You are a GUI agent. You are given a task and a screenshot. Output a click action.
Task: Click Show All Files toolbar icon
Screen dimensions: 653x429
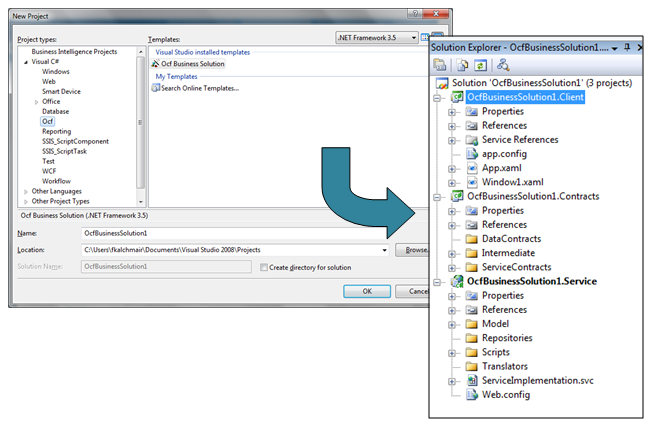(463, 65)
